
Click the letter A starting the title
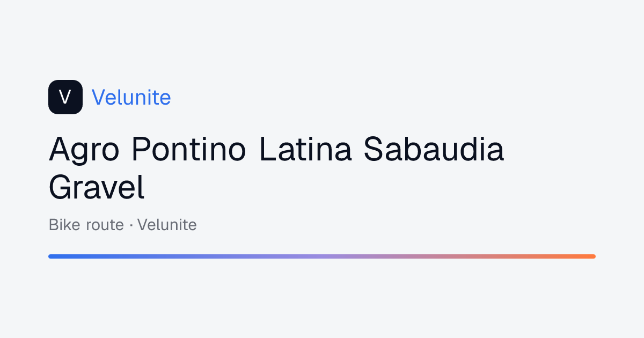coord(59,150)
